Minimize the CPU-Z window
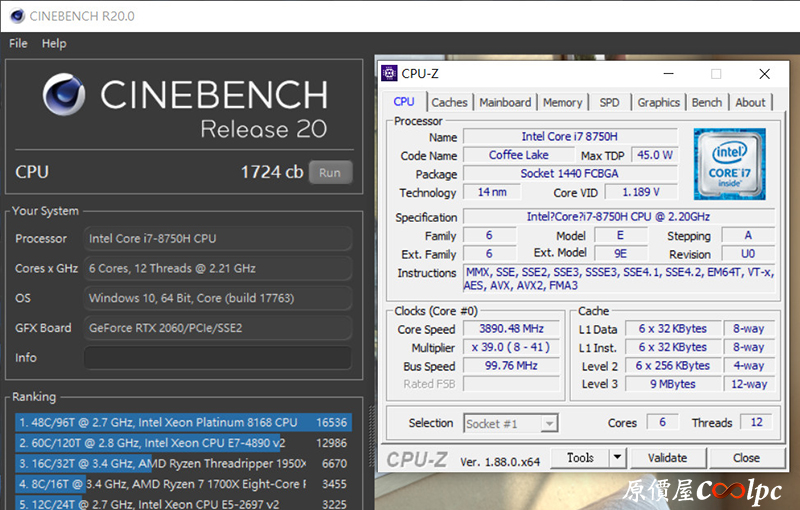The height and width of the screenshot is (510, 800). point(668,74)
